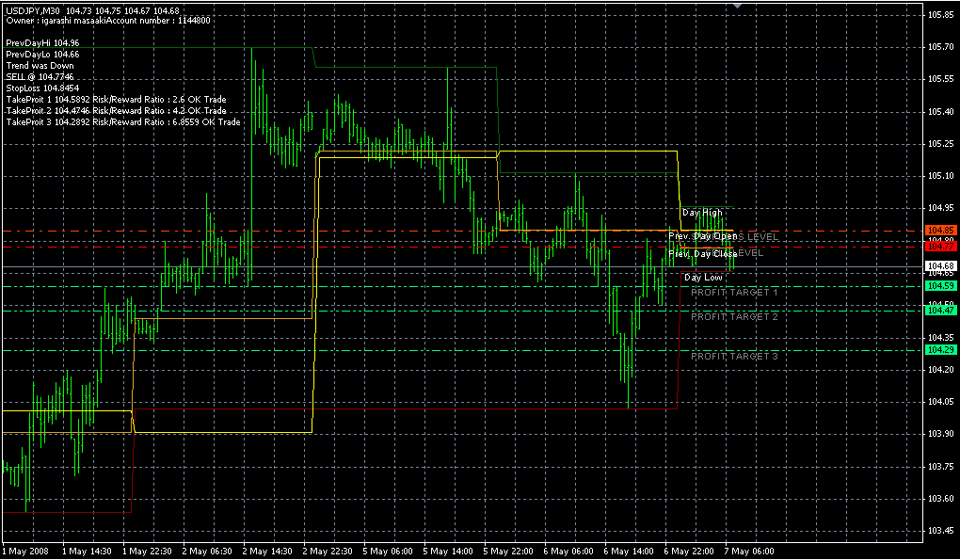Select the PROFIT TARGET 1 label

pos(734,293)
